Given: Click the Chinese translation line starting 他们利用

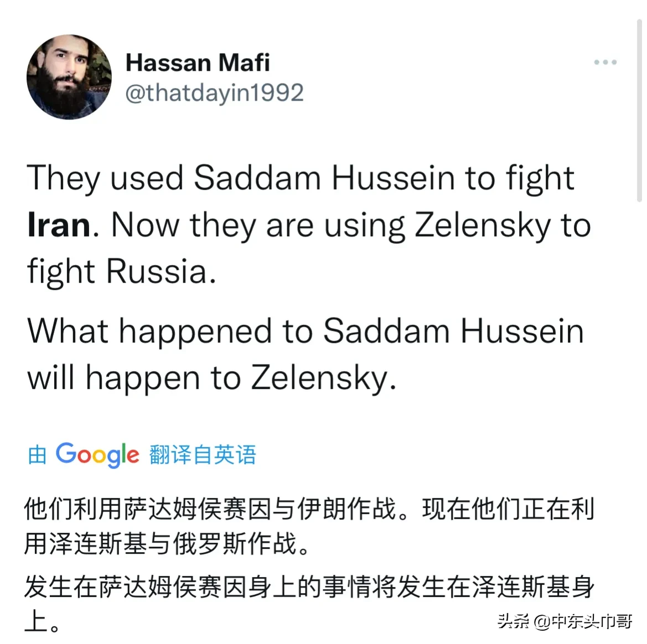Looking at the screenshot, I should pos(308,509).
